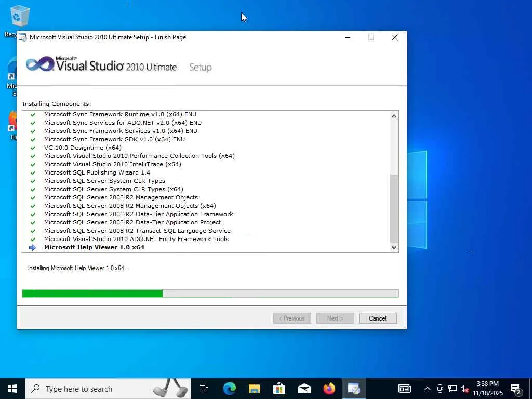
Task: Minimize the Visual Studio setup window
Action: click(x=348, y=37)
